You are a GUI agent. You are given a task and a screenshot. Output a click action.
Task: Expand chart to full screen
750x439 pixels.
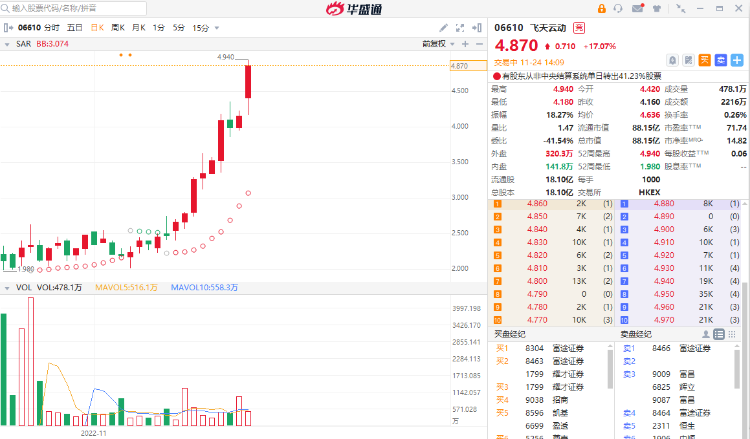pos(460,28)
